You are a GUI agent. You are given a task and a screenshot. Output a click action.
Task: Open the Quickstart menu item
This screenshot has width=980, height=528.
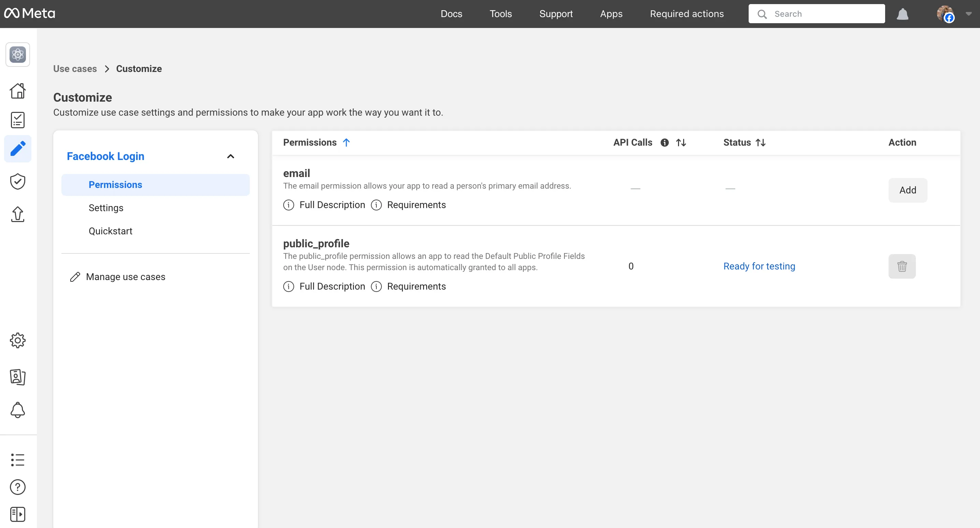[110, 231]
